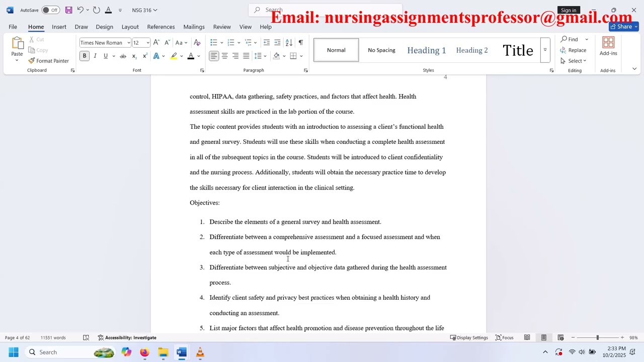The image size is (644, 362).
Task: Clear all formatting icon
Action: click(x=197, y=43)
